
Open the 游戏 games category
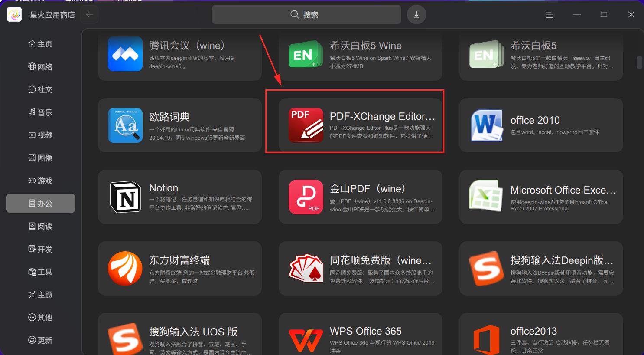(41, 181)
